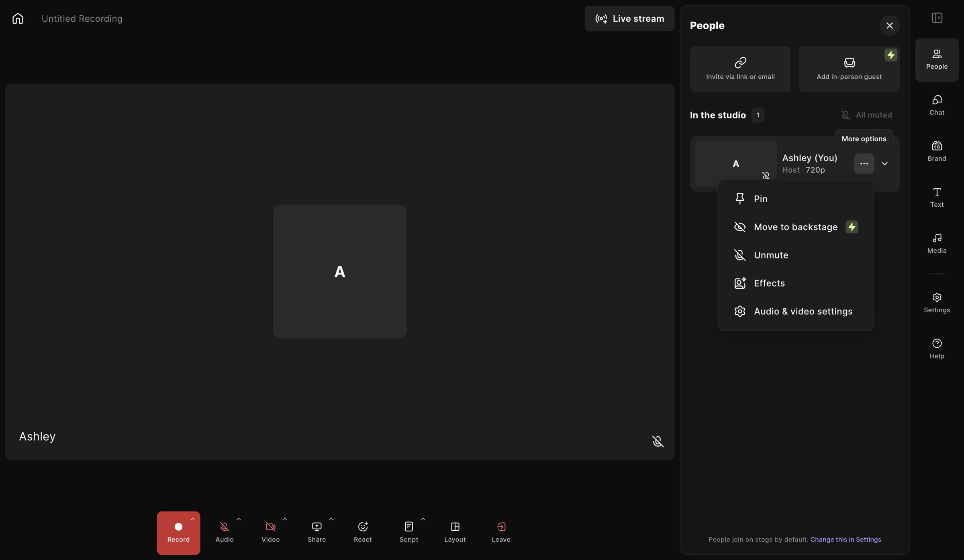Toggle the Audio microphone button
Screen dimensions: 964x560
click(224, 533)
